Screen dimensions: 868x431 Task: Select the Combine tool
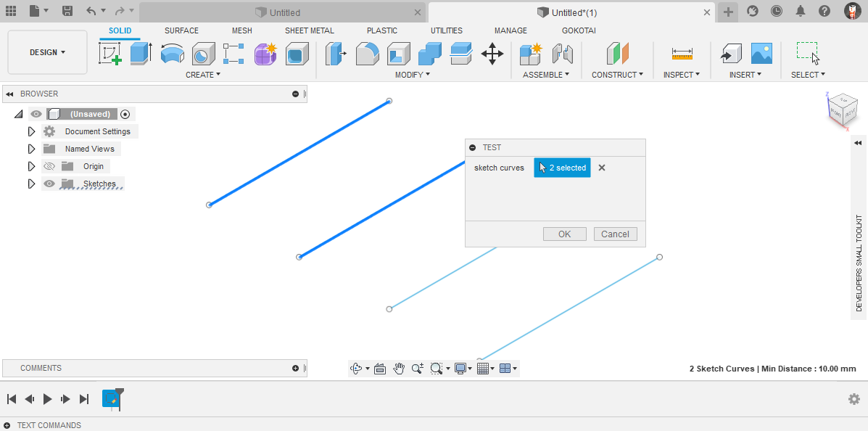(x=429, y=54)
